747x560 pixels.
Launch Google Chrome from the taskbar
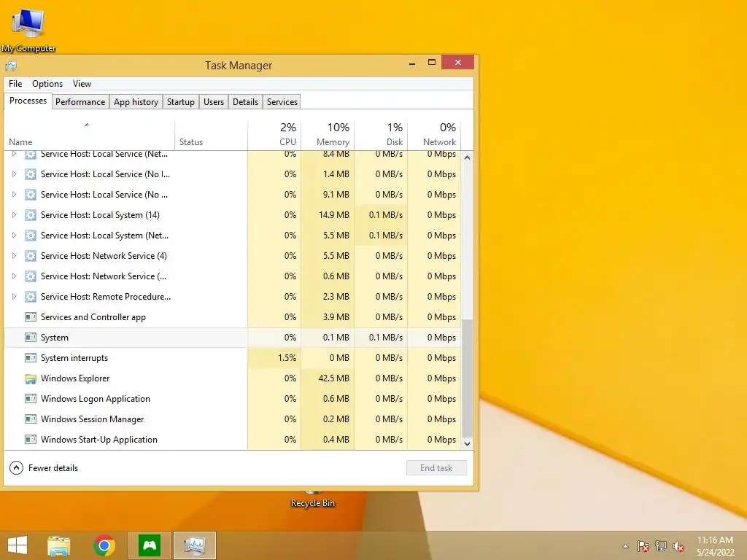pyautogui.click(x=104, y=545)
